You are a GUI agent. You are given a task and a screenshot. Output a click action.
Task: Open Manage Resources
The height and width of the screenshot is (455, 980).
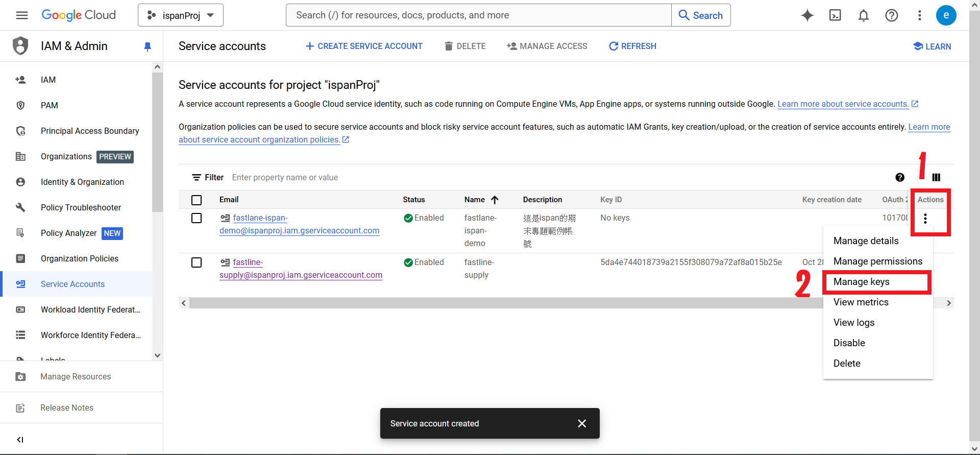click(x=81, y=376)
